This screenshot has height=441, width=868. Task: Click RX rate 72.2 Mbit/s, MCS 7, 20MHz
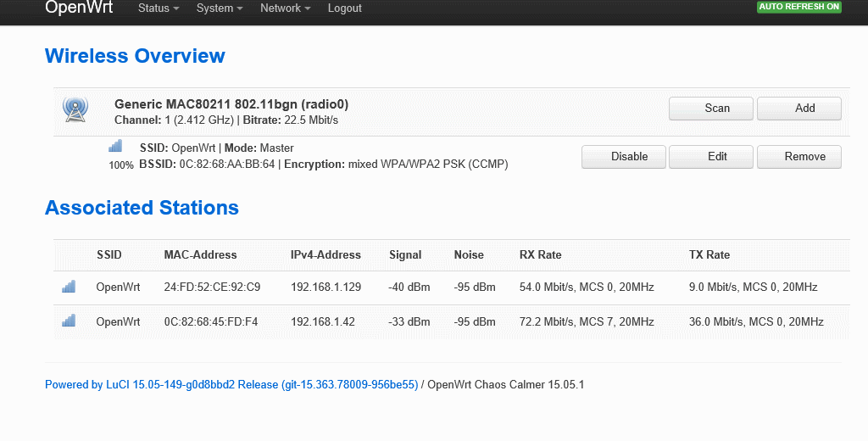(x=587, y=322)
